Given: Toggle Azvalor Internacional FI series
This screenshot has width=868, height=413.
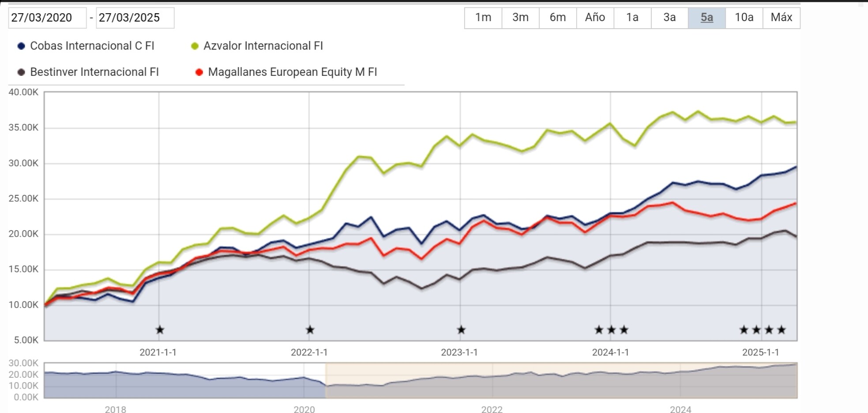Looking at the screenshot, I should [257, 46].
